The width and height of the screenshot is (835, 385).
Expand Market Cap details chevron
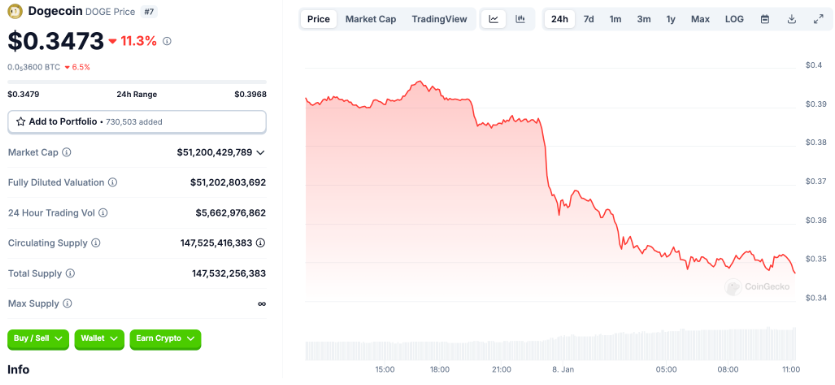(x=260, y=153)
